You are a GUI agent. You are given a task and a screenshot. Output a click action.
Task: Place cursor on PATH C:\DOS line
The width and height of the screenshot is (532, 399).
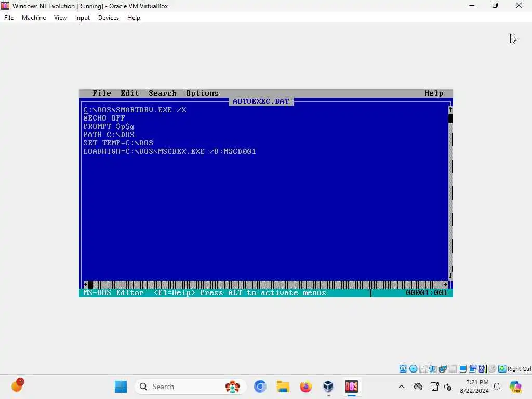(109, 135)
